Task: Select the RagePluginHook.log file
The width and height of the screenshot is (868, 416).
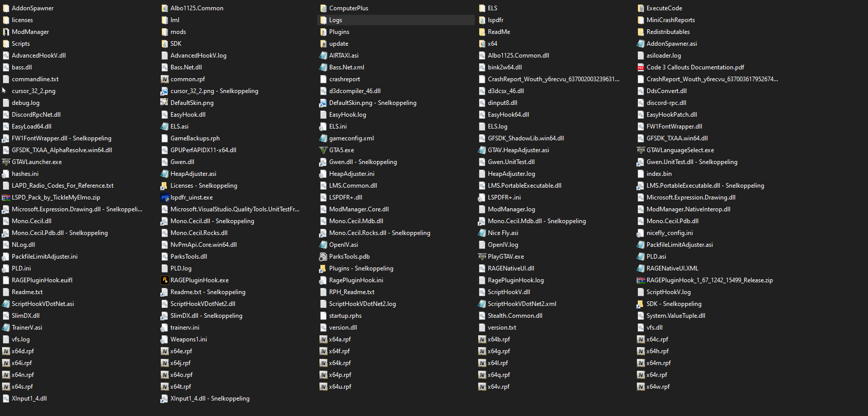Action: [x=511, y=280]
